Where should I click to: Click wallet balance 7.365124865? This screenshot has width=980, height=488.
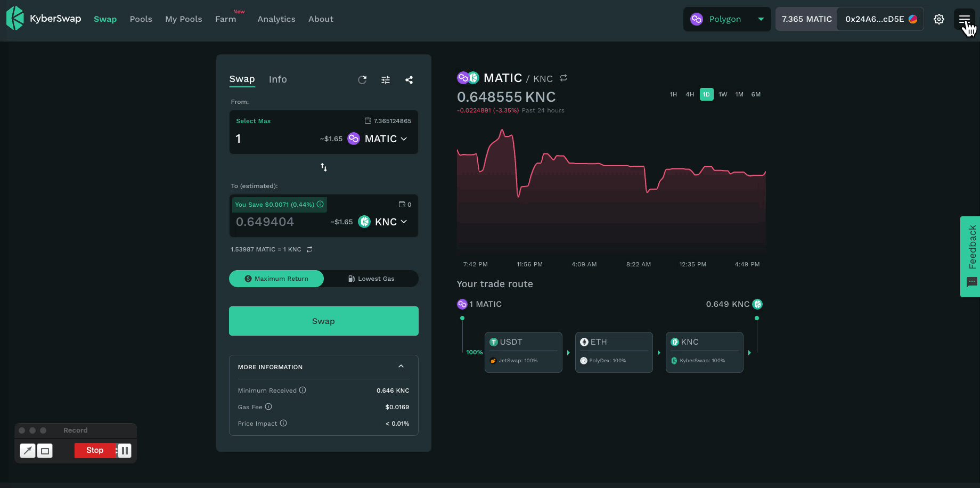coord(388,121)
